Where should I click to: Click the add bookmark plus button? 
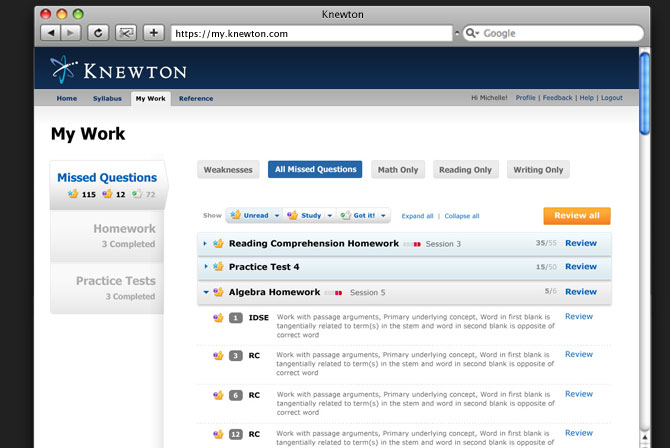click(x=153, y=33)
